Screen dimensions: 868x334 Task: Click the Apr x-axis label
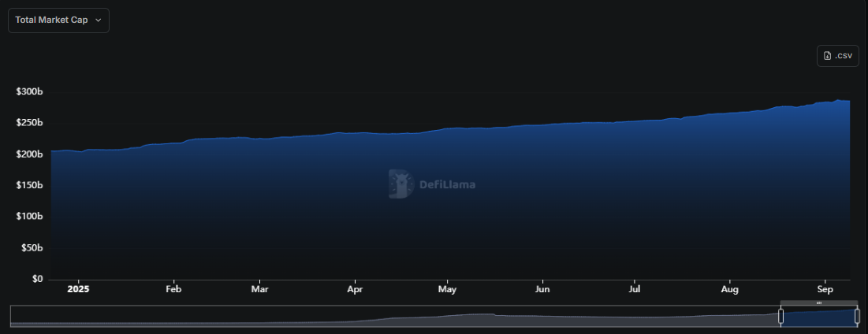point(355,289)
